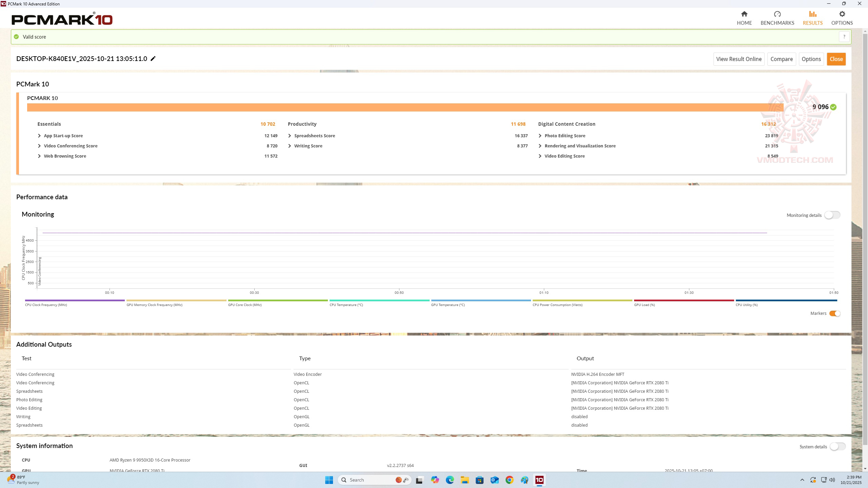Expand the Spreadsheets Score row
The width and height of the screenshot is (868, 488).
[x=290, y=136]
